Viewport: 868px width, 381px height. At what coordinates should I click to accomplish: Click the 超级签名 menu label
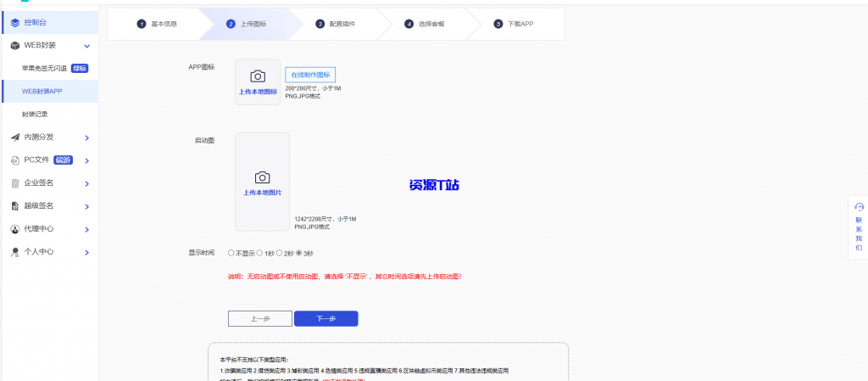[x=39, y=206]
